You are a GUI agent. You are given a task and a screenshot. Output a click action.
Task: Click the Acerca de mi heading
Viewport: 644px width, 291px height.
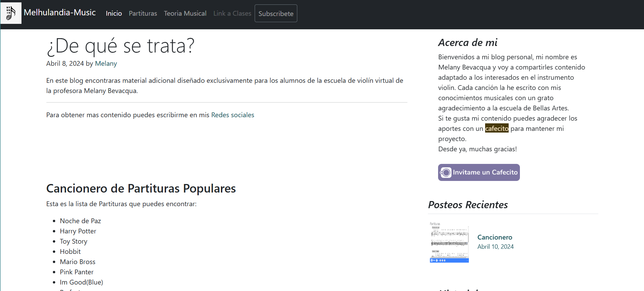pos(468,43)
